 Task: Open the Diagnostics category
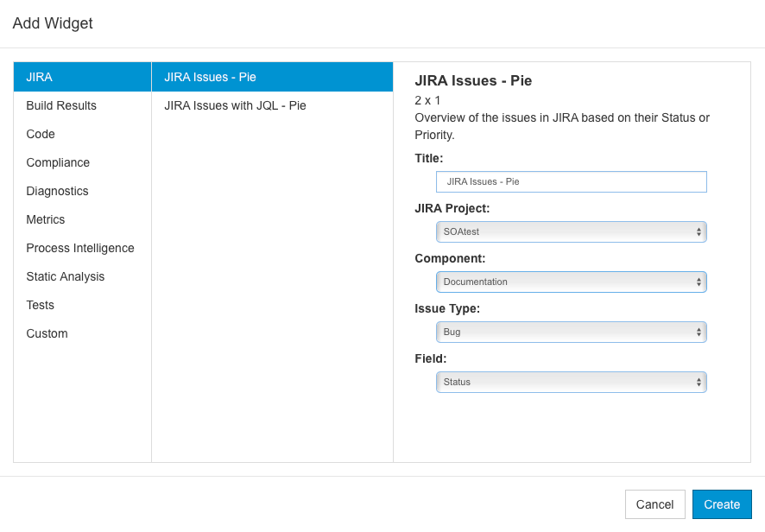[x=82, y=191]
